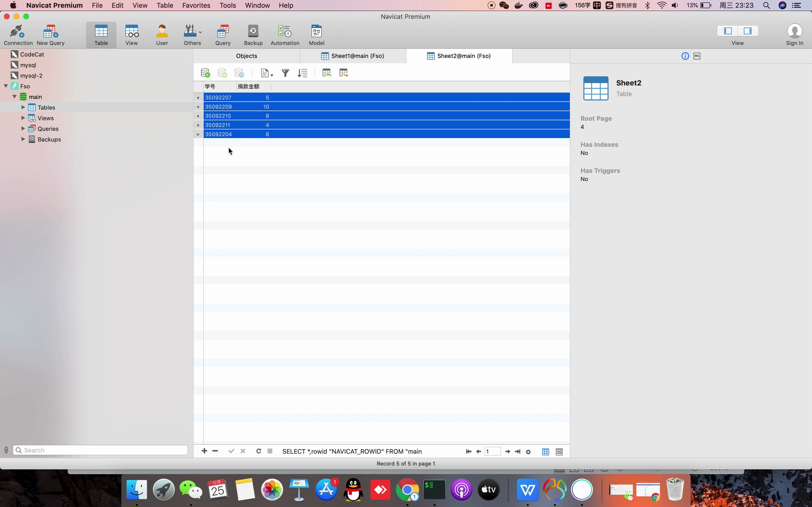The image size is (812, 507).
Task: Go to the last page arrow
Action: [x=518, y=452]
